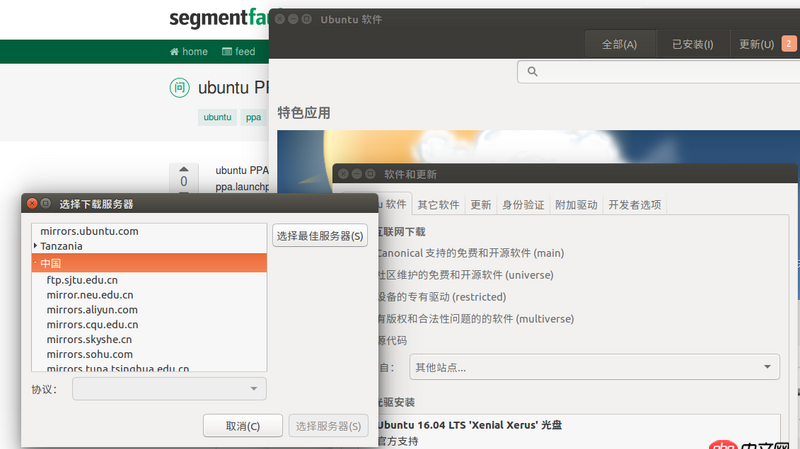Toggle the (multiverse) software option
Image resolution: width=800 pixels, height=449 pixels.
click(x=470, y=319)
